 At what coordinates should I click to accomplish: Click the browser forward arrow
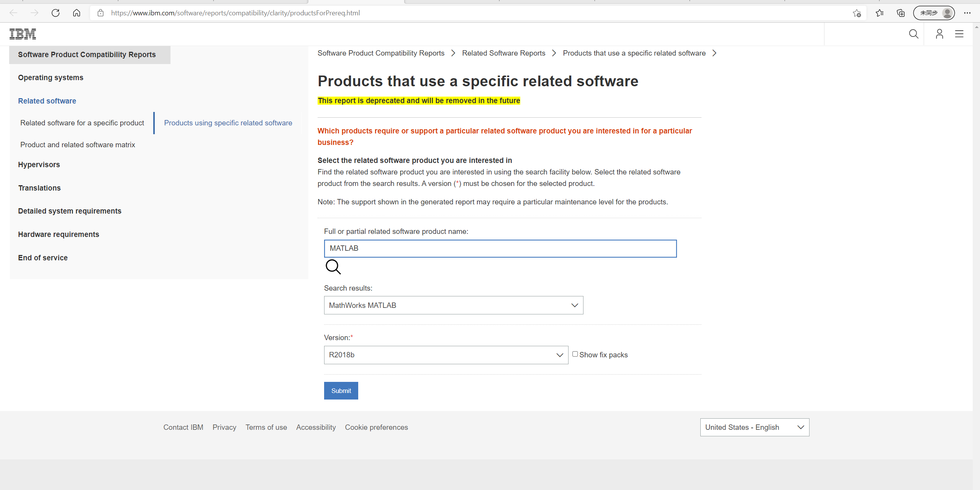point(34,13)
